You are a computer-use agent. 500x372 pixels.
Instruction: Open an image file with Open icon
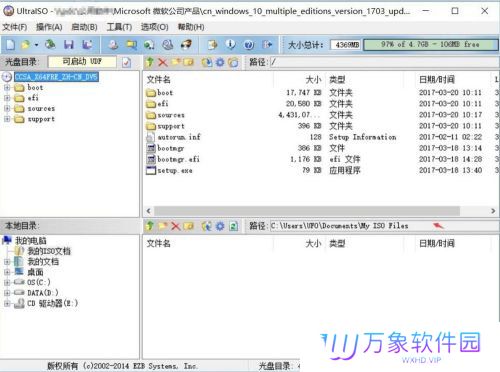click(25, 45)
